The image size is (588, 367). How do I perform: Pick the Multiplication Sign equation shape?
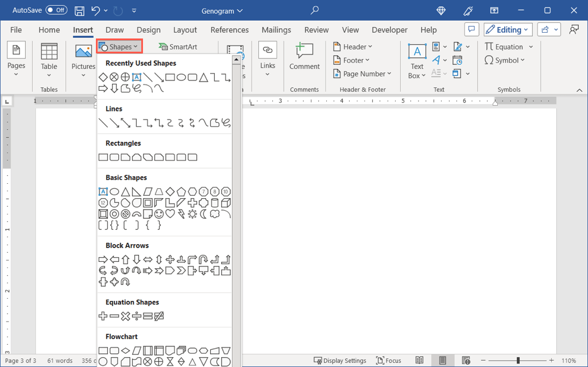click(126, 316)
